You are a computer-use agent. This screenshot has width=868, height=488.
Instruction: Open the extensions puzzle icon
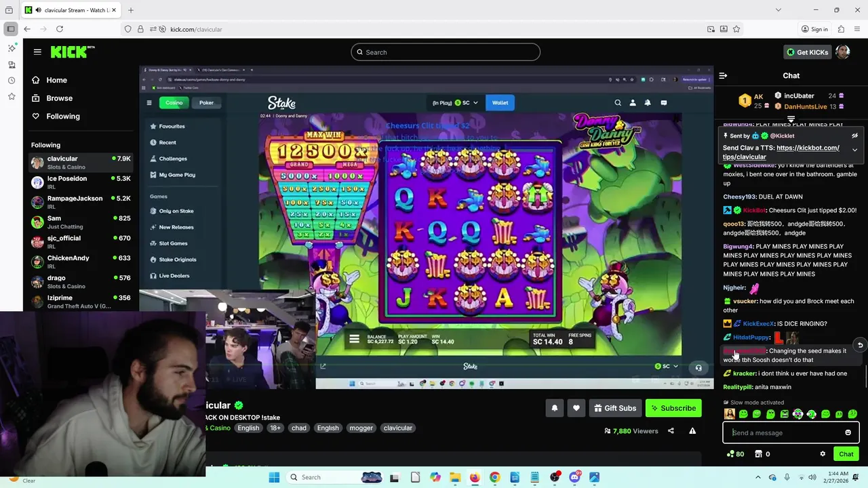pyautogui.click(x=841, y=29)
